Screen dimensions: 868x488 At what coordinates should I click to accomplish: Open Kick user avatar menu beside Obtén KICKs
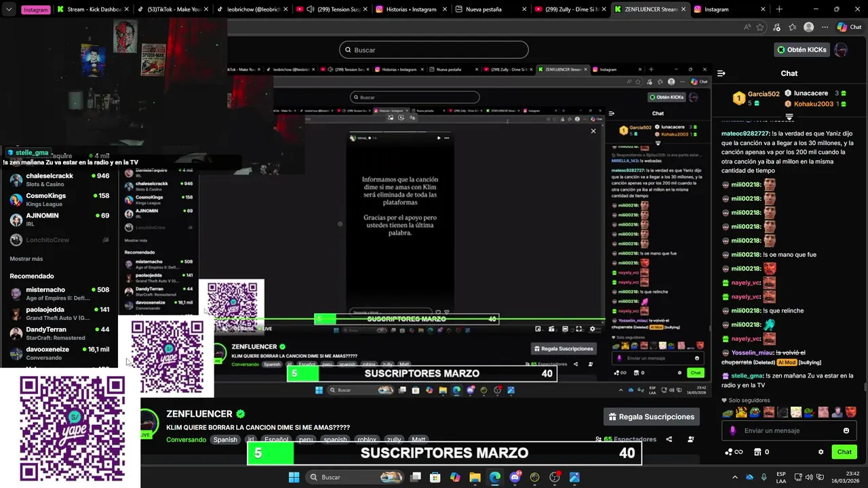pos(841,49)
